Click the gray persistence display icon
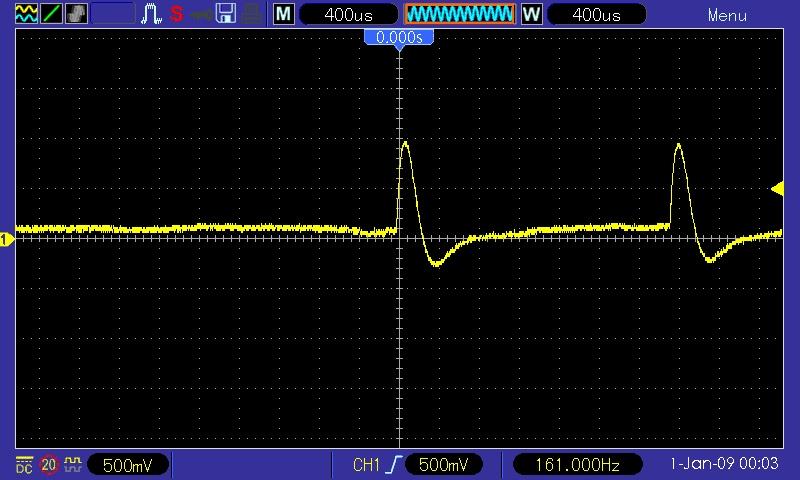800x480 pixels. click(77, 14)
